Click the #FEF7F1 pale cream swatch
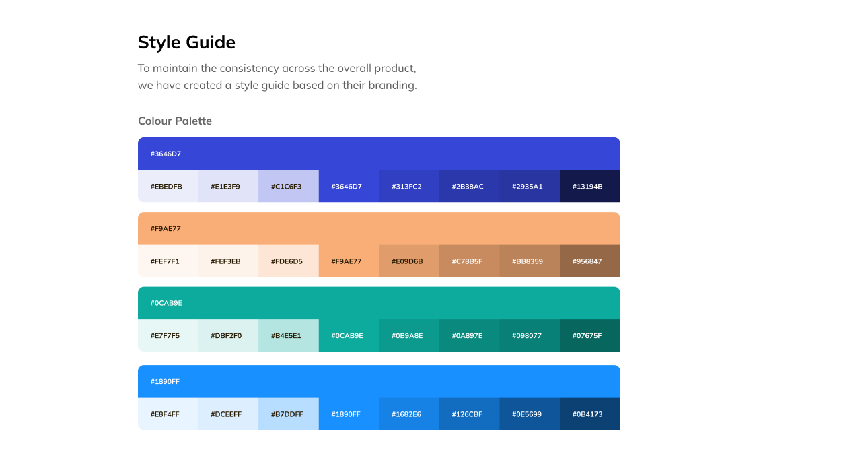Image resolution: width=868 pixels, height=462 pixels. (x=168, y=261)
